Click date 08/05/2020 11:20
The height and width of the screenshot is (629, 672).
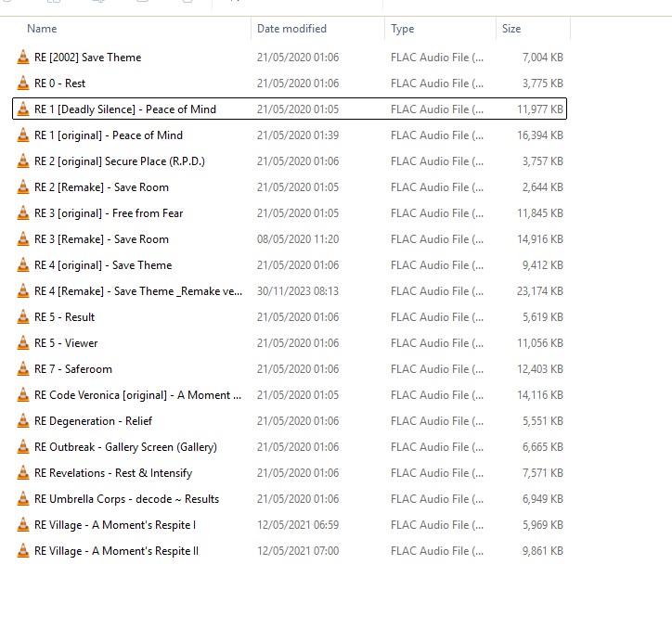coord(298,239)
